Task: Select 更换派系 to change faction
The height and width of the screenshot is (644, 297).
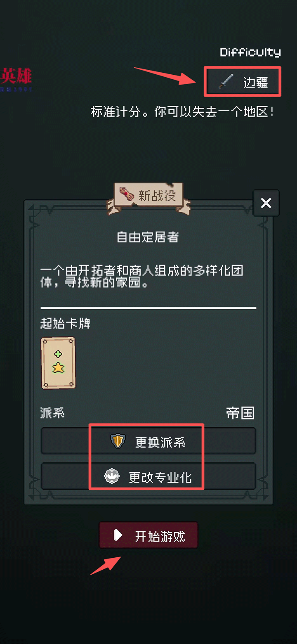Action: coord(148,441)
